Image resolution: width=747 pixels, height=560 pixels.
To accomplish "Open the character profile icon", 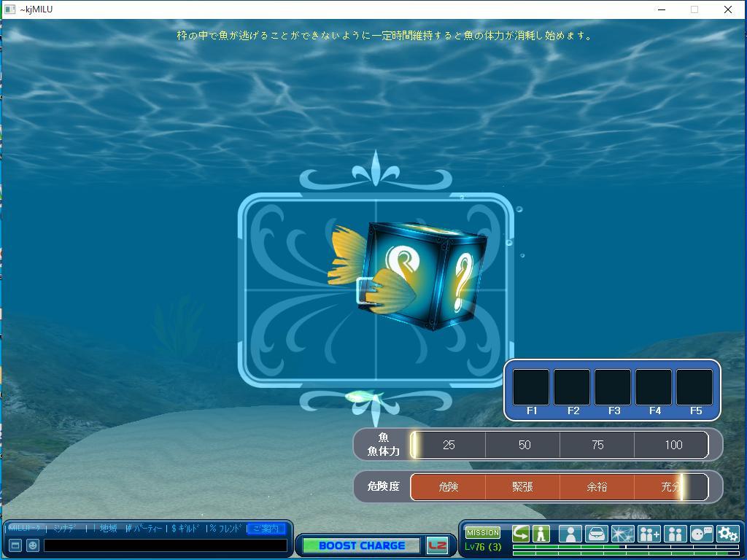I will pyautogui.click(x=570, y=534).
